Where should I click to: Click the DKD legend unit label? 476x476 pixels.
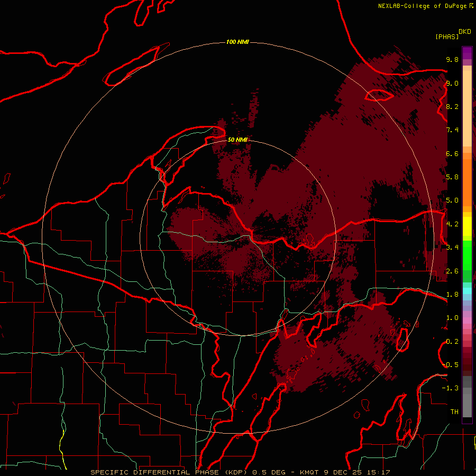point(465,32)
